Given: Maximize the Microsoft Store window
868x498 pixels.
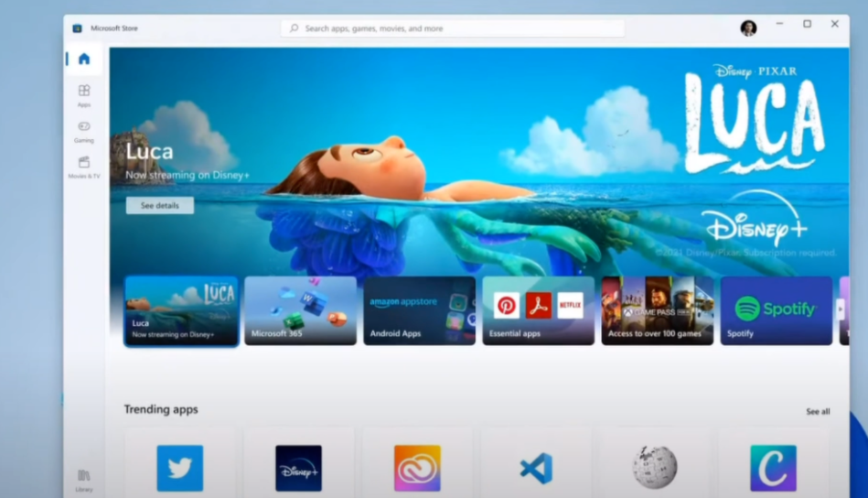Looking at the screenshot, I should point(807,24).
